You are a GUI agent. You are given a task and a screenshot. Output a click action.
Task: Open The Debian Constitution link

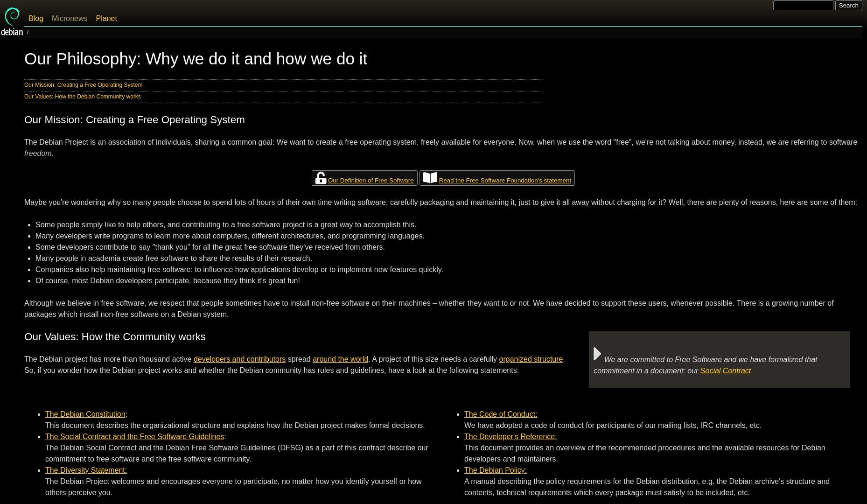[85, 414]
